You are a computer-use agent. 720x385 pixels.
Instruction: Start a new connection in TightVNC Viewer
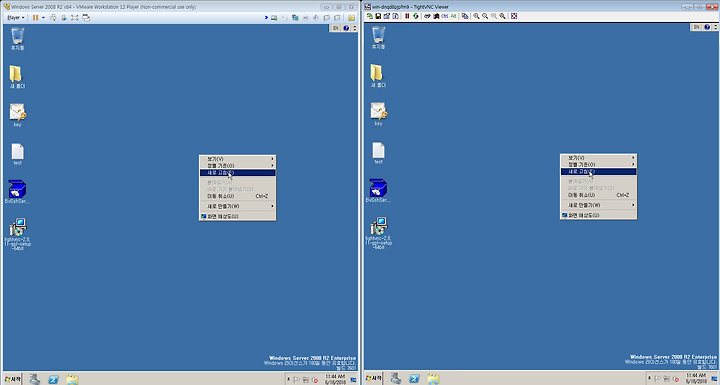(x=369, y=16)
